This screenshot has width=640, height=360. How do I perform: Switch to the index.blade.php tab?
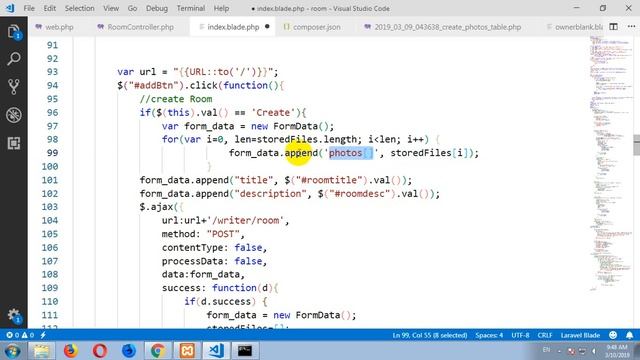click(233, 27)
